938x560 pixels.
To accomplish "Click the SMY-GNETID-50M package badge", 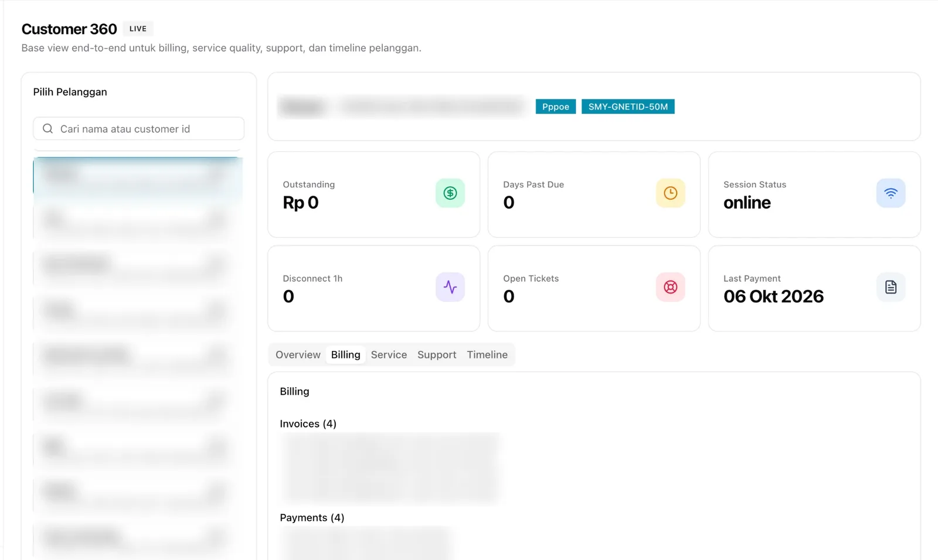I will coord(628,107).
